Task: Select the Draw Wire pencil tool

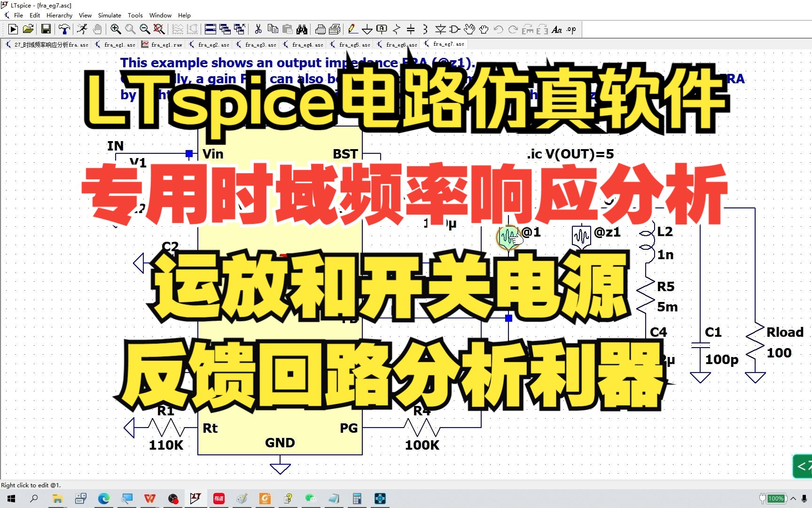Action: 352,29
